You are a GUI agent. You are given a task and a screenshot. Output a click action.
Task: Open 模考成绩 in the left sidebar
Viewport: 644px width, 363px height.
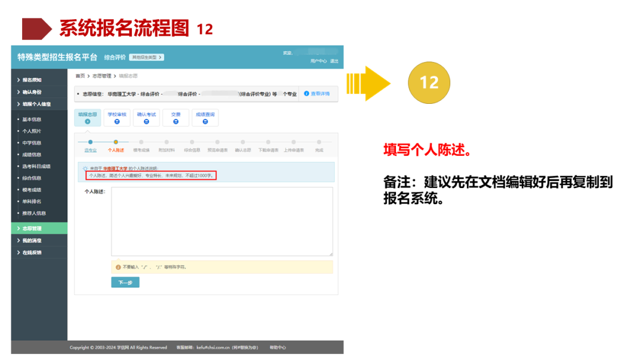tap(32, 190)
